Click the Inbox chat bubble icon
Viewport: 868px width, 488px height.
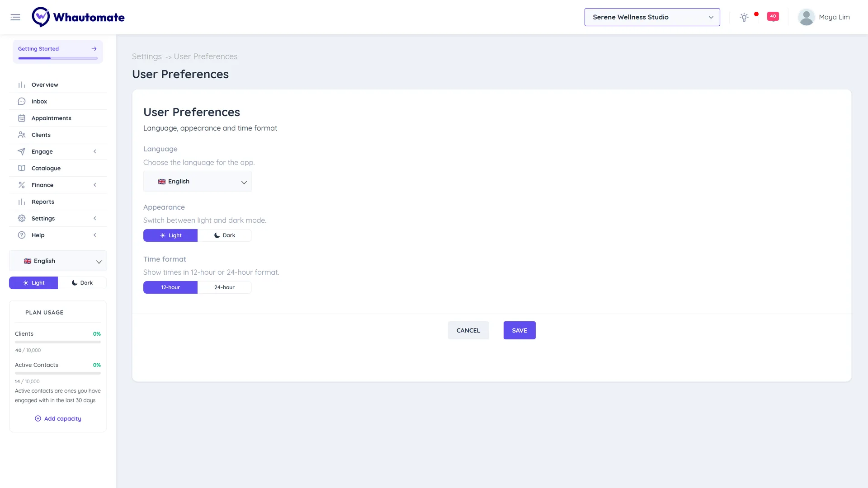click(22, 102)
